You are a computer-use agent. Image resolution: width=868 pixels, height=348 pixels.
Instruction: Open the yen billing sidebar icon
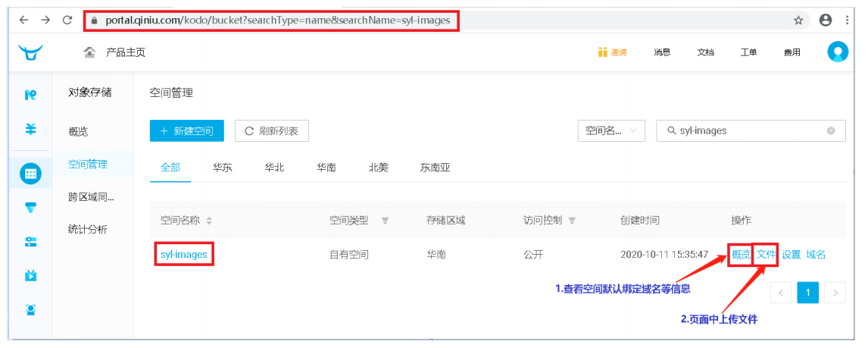(x=31, y=129)
